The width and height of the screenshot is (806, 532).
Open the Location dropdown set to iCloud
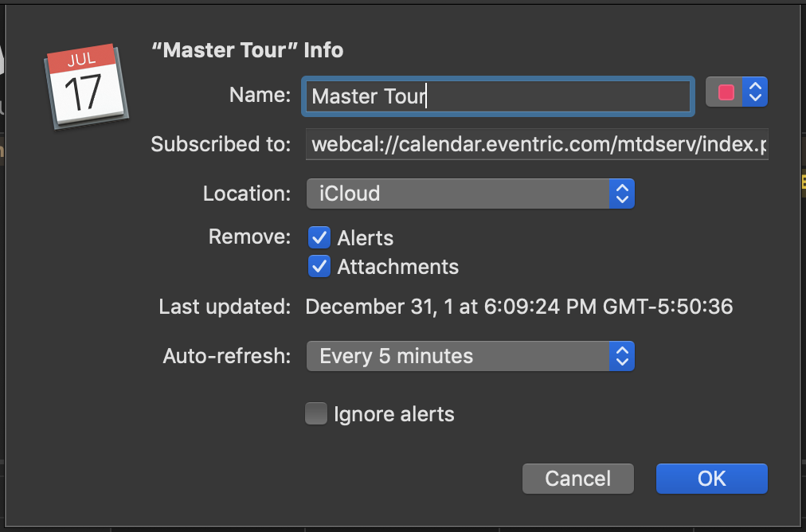(x=471, y=194)
